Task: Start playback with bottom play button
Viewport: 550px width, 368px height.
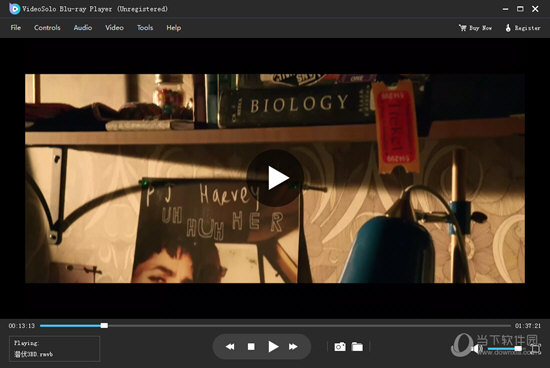Action: coord(273,347)
